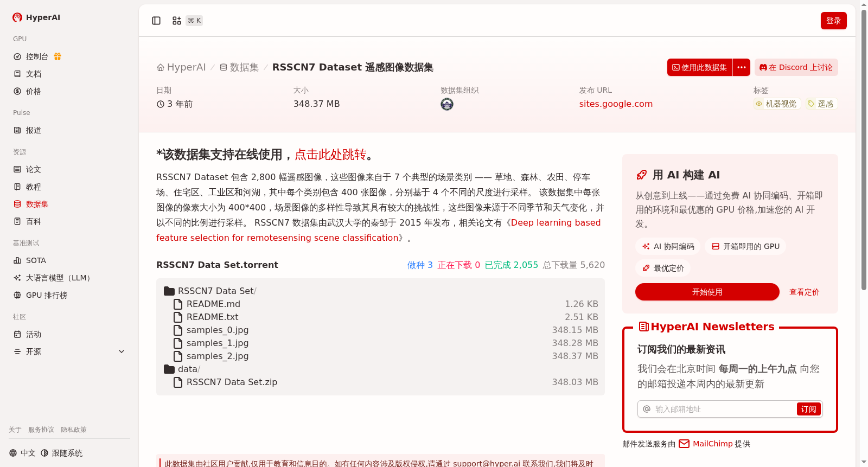The image size is (868, 467).
Task: Toggle the sidebar panel icon
Action: tap(156, 21)
